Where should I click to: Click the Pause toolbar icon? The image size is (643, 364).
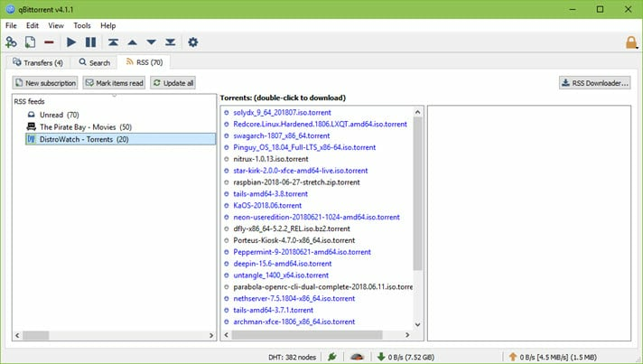pyautogui.click(x=90, y=42)
